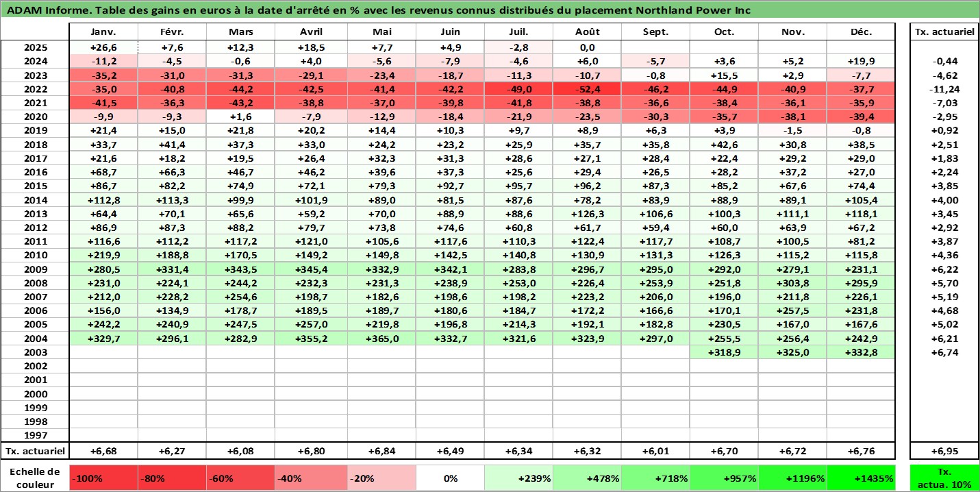The height and width of the screenshot is (492, 980).
Task: Click the -52,4 cell for August 2022
Action: pos(588,89)
